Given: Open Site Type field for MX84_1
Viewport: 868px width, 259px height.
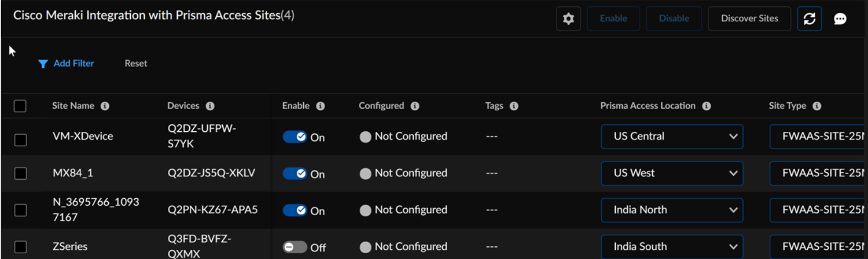Looking at the screenshot, I should pos(819,173).
